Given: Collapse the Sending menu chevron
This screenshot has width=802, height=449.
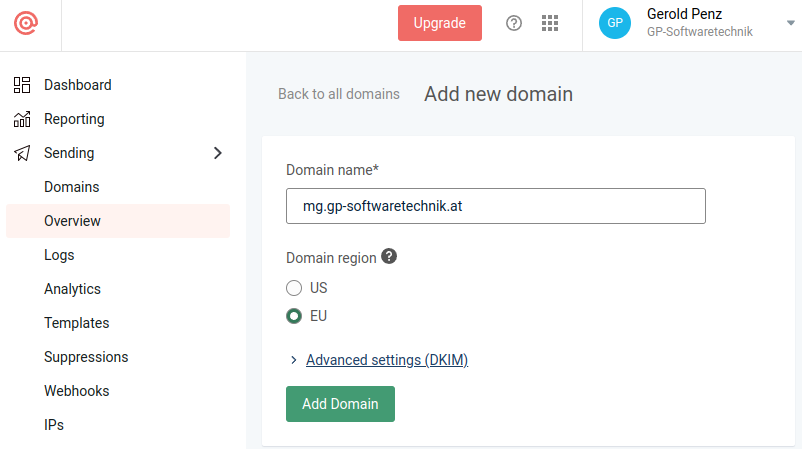Looking at the screenshot, I should [218, 153].
